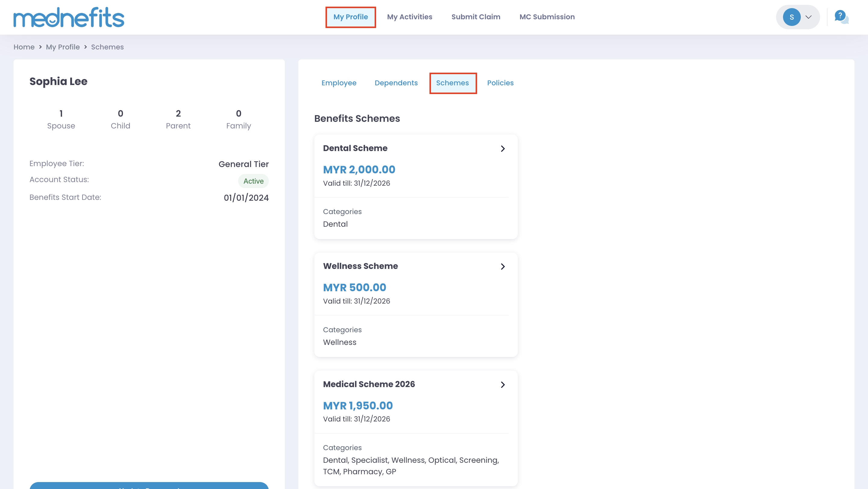Open Medical Scheme 2026 chevron arrow
868x489 pixels.
pyautogui.click(x=503, y=384)
